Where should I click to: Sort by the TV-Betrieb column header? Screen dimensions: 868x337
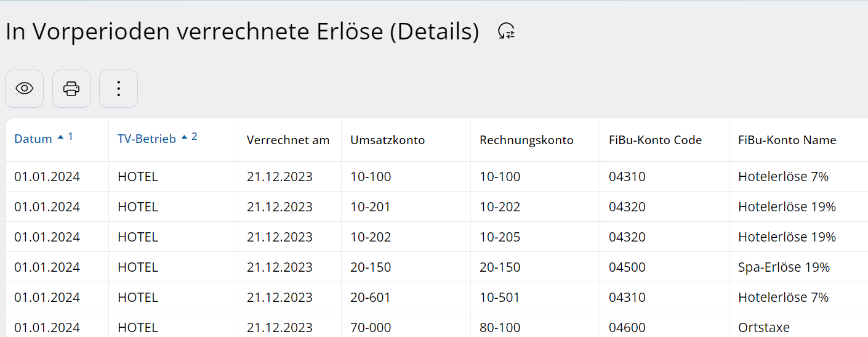point(147,139)
